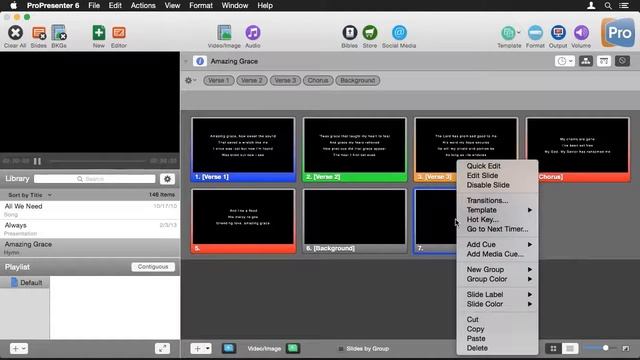Switch to slide grid view icon
This screenshot has height=360, width=640.
click(x=553, y=348)
